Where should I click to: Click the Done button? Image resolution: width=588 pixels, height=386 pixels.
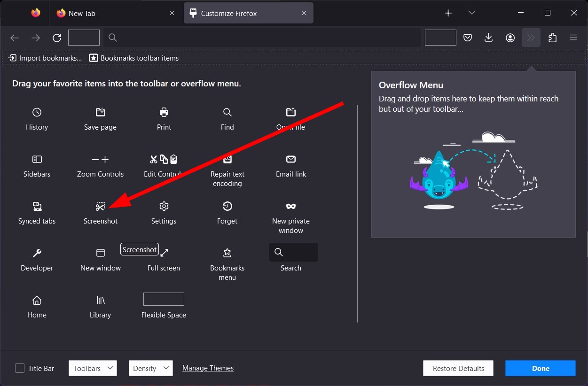tap(540, 368)
